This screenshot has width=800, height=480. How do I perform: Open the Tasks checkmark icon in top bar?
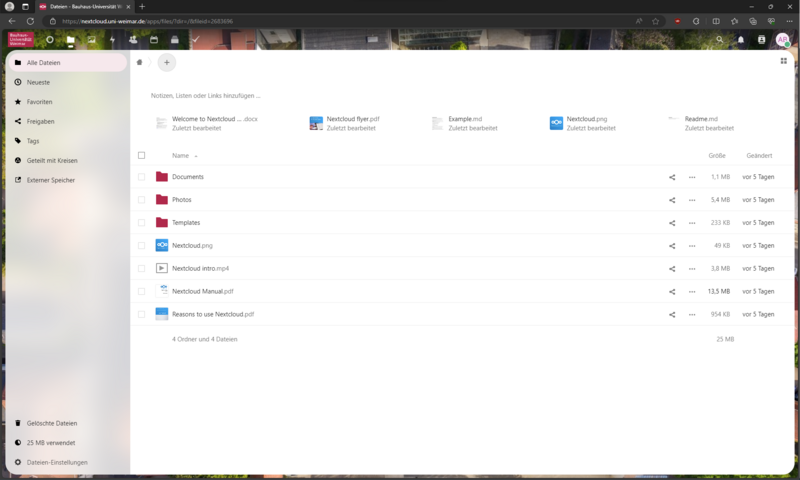tap(195, 39)
